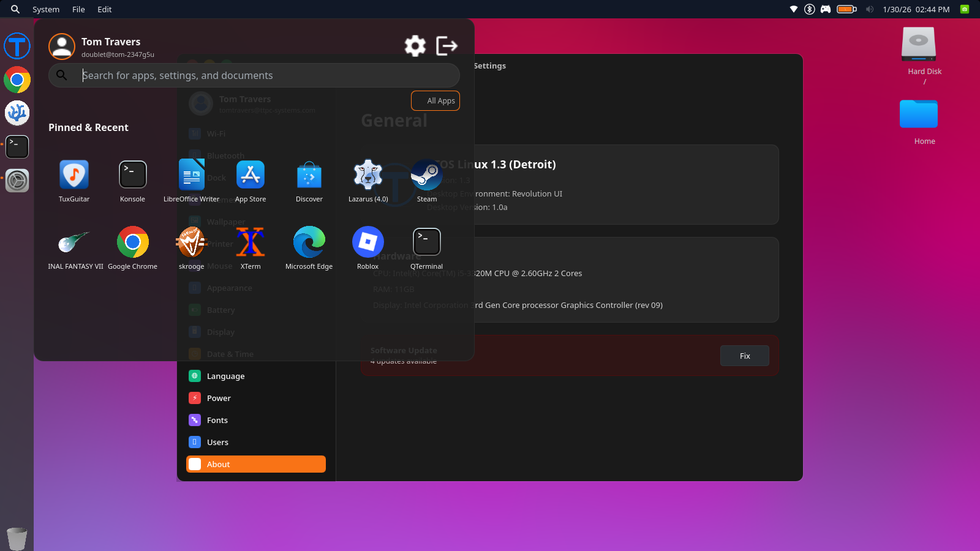
Task: Select Fonts in the Settings sidebar
Action: 256,420
